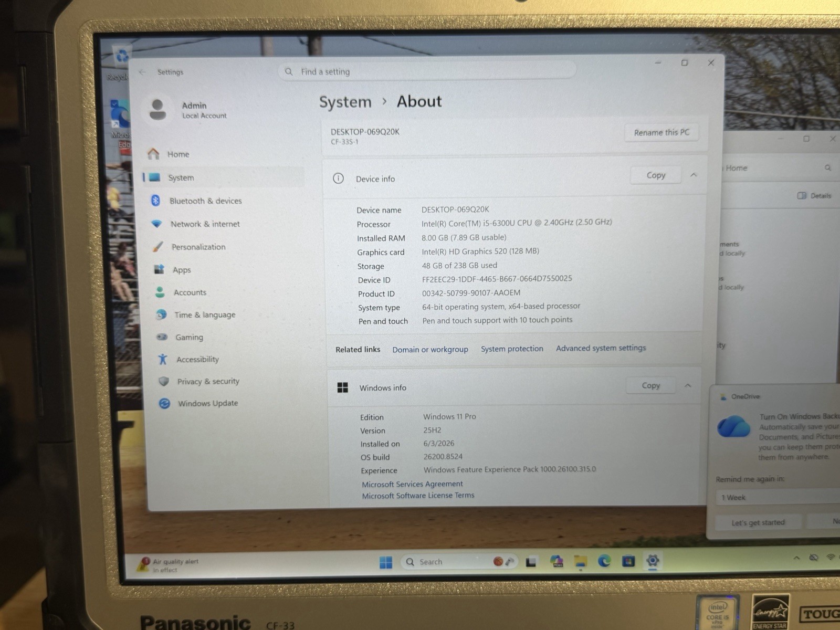Open Accessibility settings
The width and height of the screenshot is (840, 630).
[197, 359]
